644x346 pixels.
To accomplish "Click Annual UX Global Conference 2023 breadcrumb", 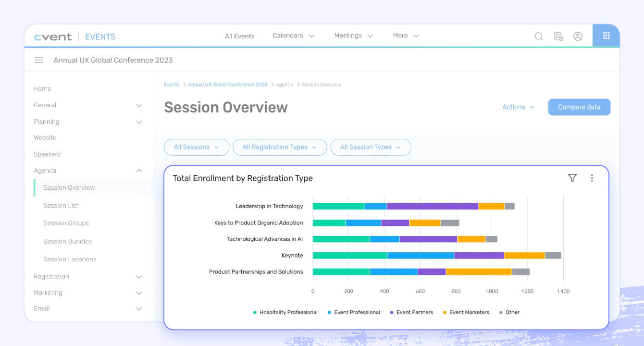I will click(227, 85).
